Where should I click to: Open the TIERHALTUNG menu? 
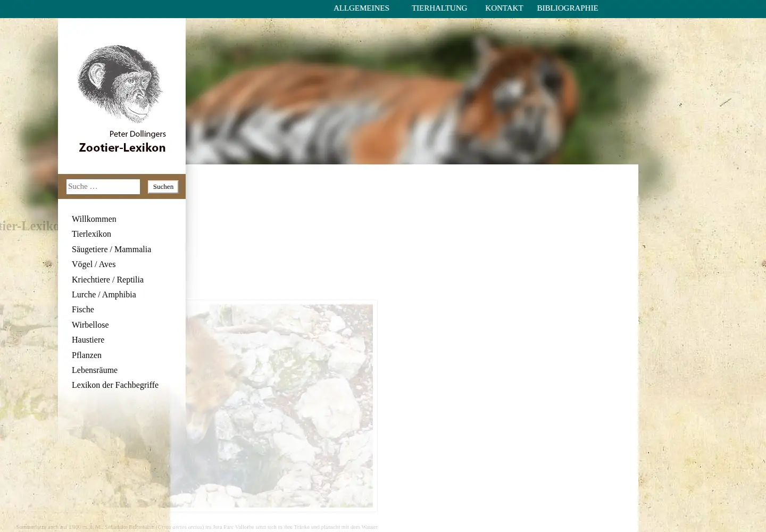click(439, 8)
